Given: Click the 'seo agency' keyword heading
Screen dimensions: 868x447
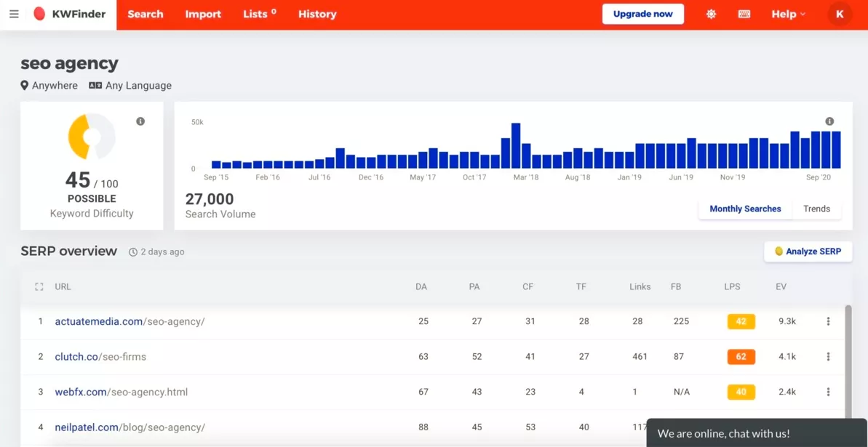Looking at the screenshot, I should (70, 64).
